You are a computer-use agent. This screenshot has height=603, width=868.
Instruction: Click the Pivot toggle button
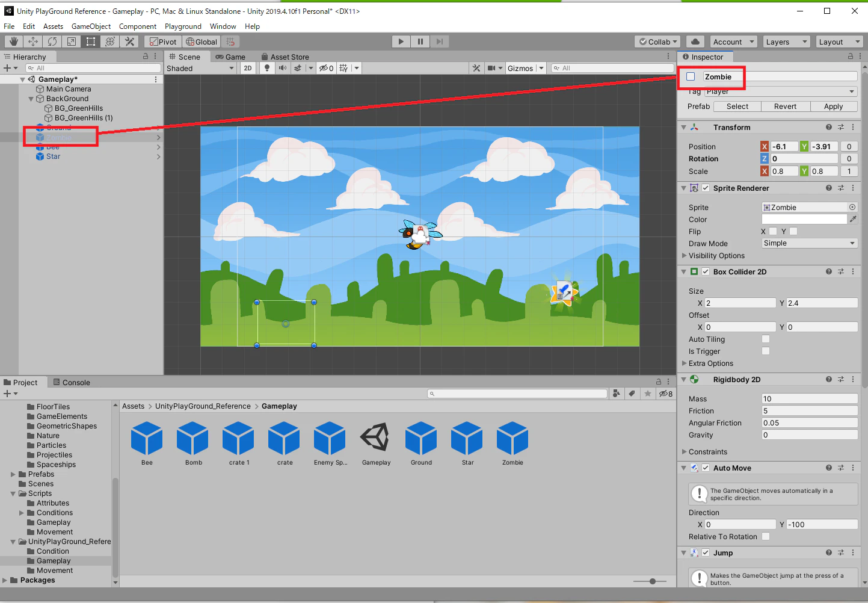pos(162,42)
